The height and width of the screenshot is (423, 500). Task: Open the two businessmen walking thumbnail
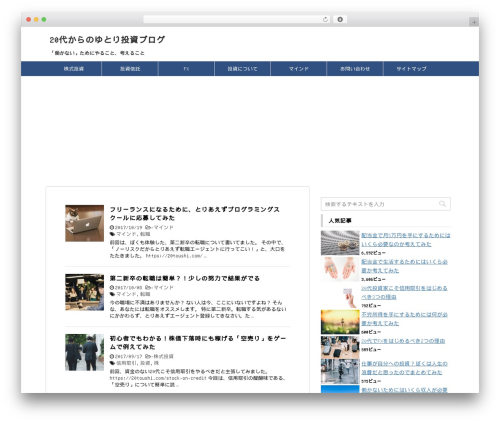84,352
